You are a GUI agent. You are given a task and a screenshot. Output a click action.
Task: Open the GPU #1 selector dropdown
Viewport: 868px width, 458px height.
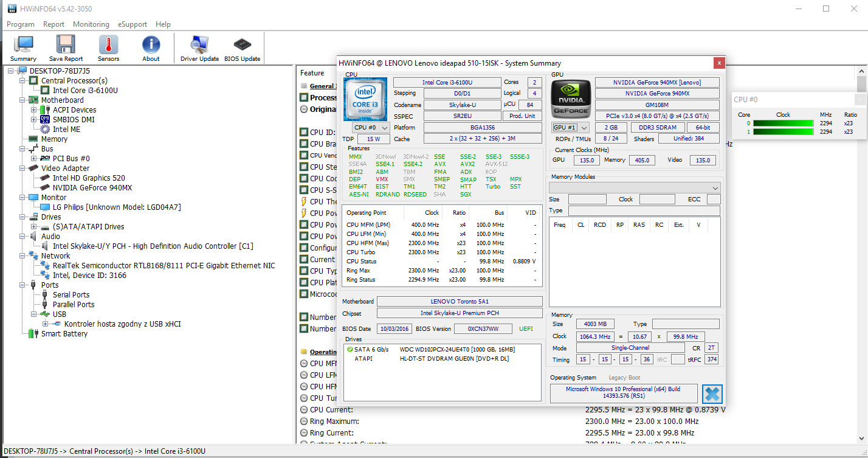[x=571, y=128]
